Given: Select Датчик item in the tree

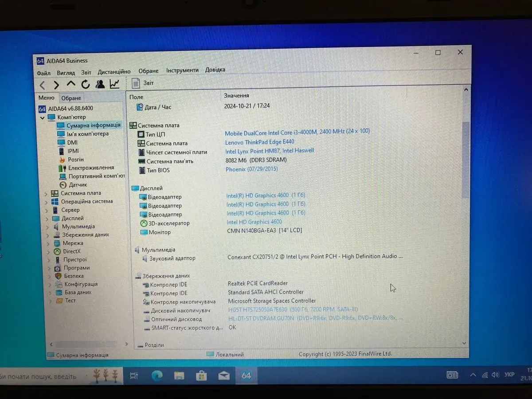Looking at the screenshot, I should point(78,185).
